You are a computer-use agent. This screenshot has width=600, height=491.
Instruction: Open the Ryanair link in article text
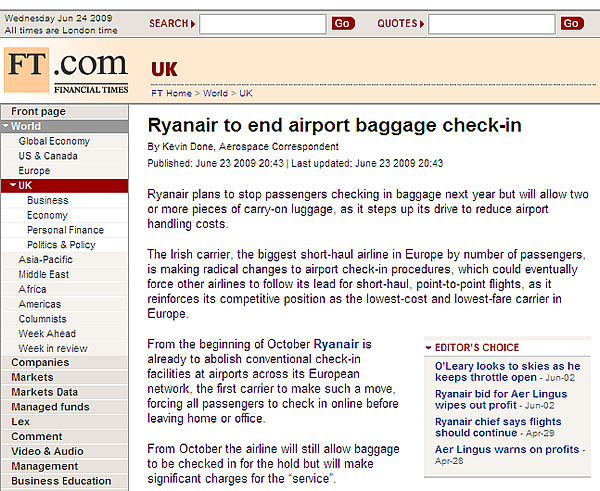(x=336, y=344)
